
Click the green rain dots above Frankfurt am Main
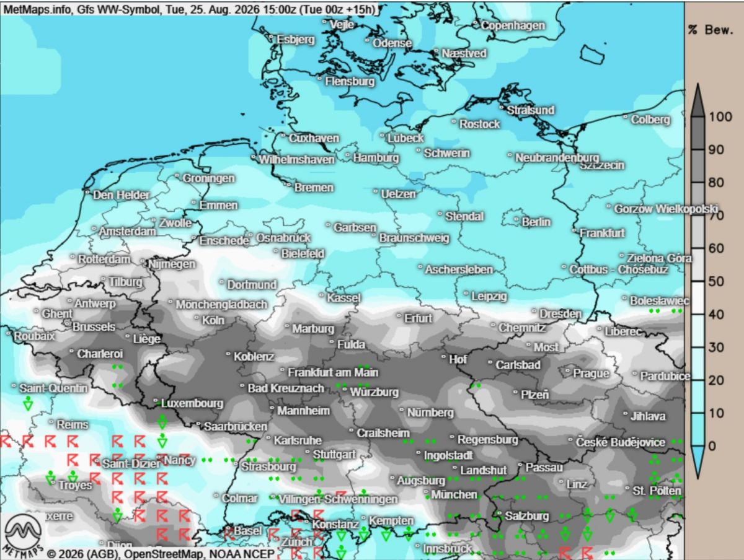click(363, 367)
